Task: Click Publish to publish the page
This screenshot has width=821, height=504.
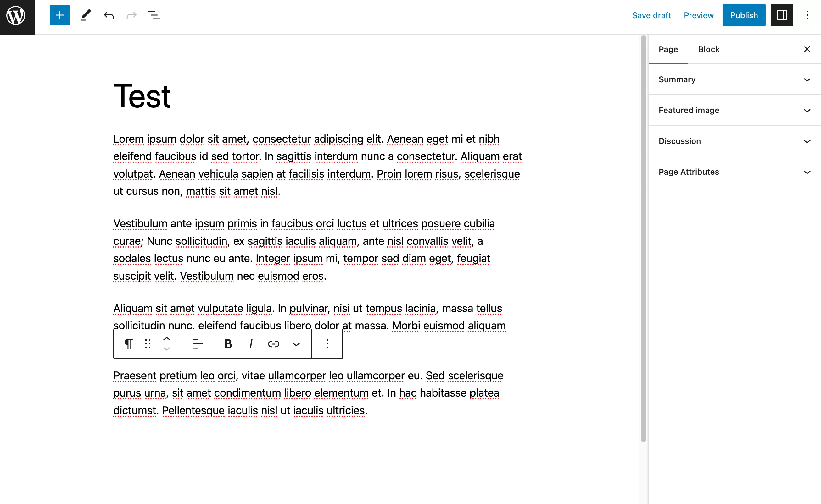Action: pyautogui.click(x=743, y=15)
